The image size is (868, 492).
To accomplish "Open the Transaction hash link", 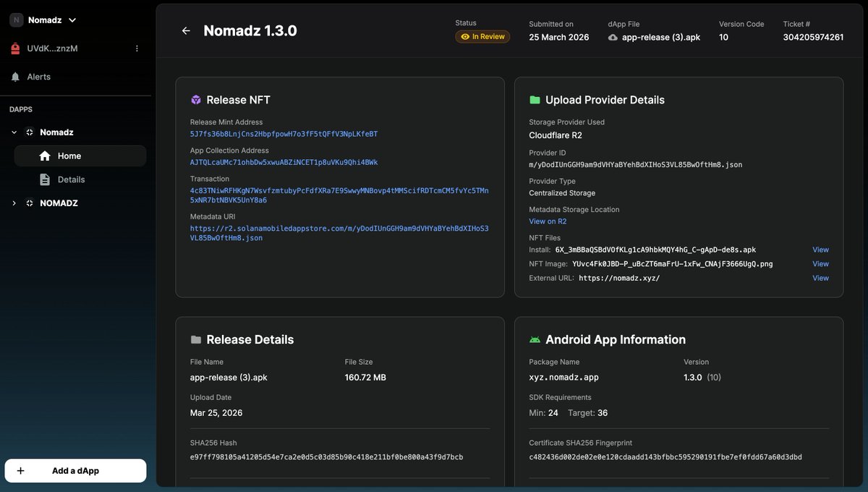I will coord(339,195).
